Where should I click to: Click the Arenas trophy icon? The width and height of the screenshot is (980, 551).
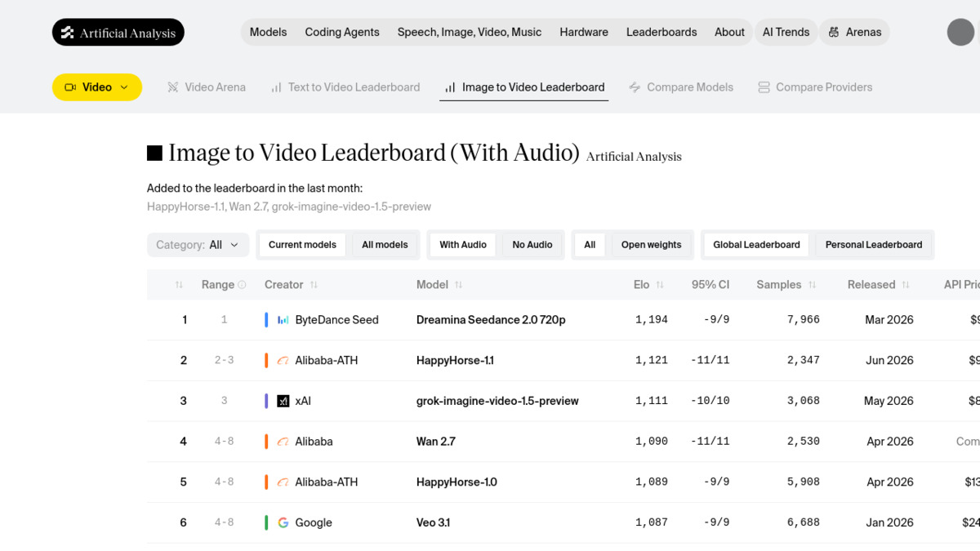[834, 33]
